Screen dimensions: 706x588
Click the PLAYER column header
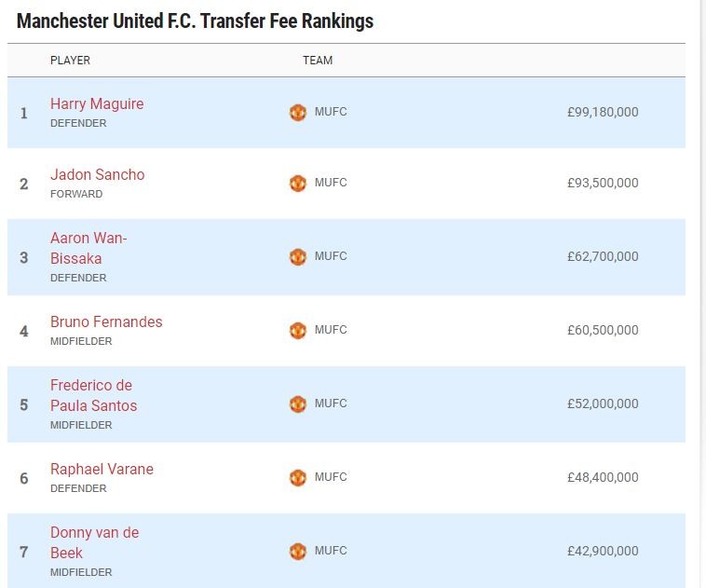click(x=70, y=61)
